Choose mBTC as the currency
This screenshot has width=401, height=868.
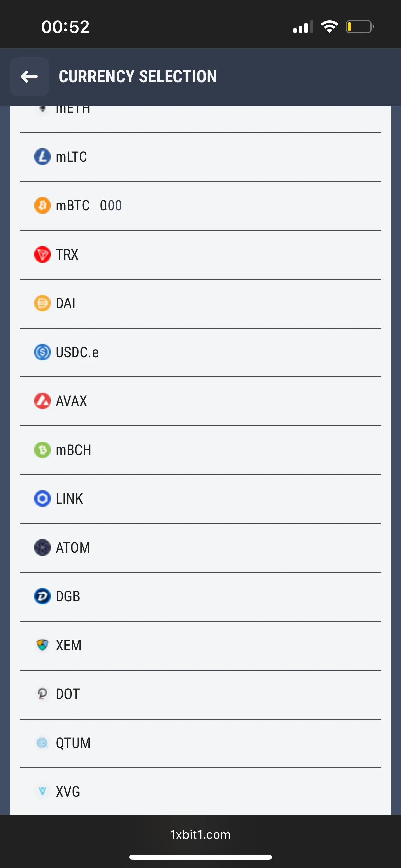tap(73, 206)
